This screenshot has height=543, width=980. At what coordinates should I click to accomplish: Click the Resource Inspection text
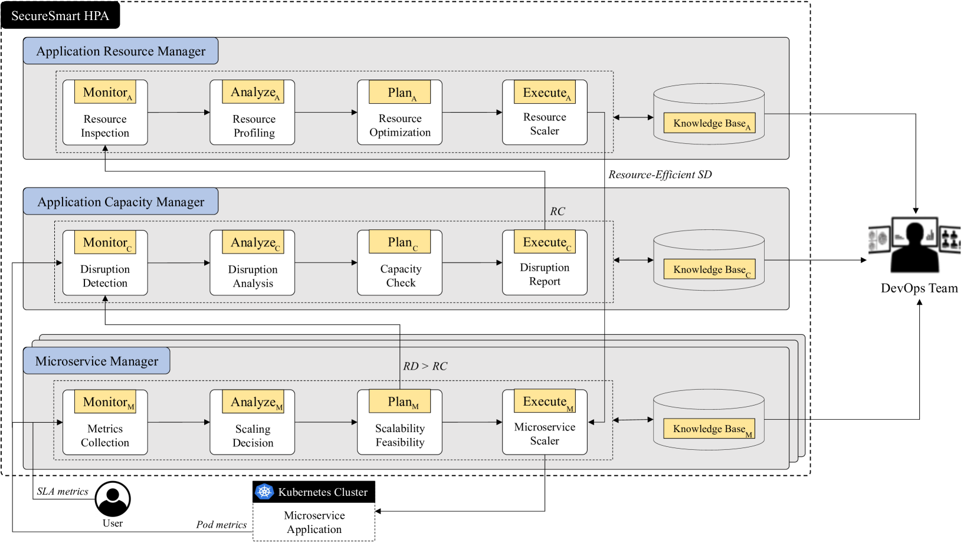(105, 126)
